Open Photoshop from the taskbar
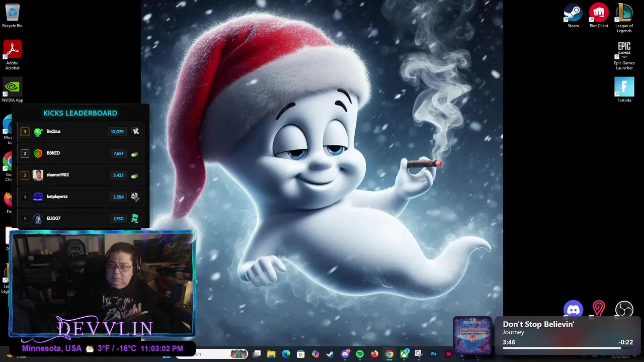This screenshot has height=362, width=644. (434, 354)
